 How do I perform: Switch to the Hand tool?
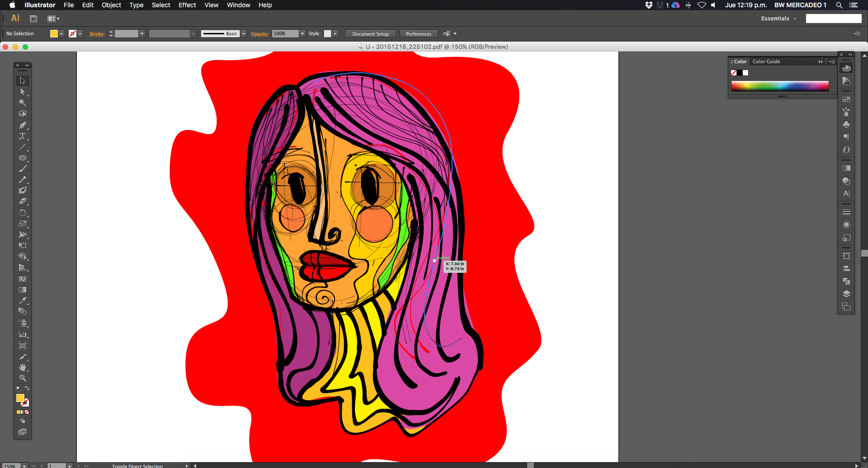pyautogui.click(x=22, y=367)
